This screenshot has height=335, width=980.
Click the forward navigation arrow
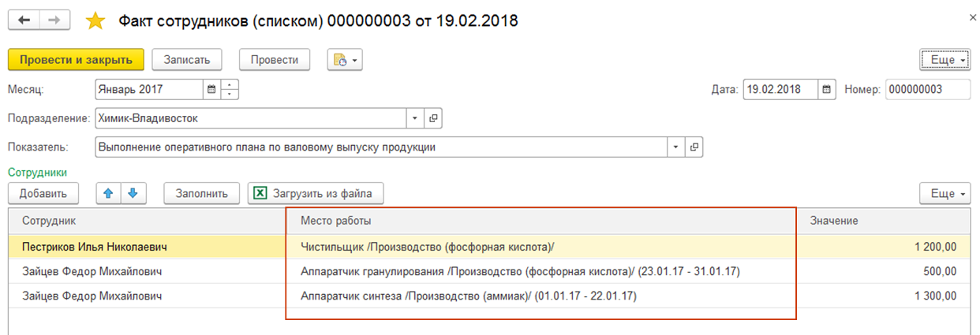pos(54,20)
